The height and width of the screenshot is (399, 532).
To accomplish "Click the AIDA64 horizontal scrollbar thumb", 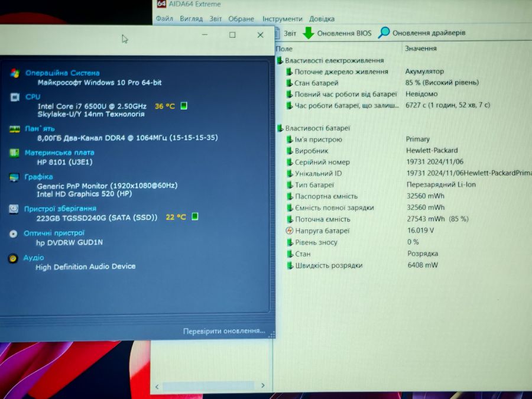I will coord(208,386).
